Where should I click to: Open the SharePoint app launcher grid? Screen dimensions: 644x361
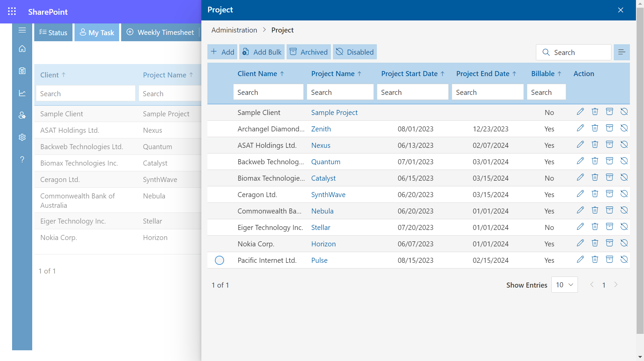click(x=12, y=11)
